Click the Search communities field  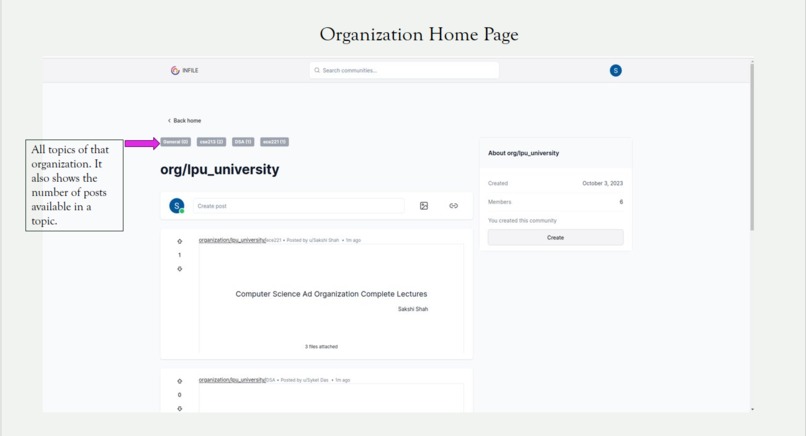tap(404, 70)
